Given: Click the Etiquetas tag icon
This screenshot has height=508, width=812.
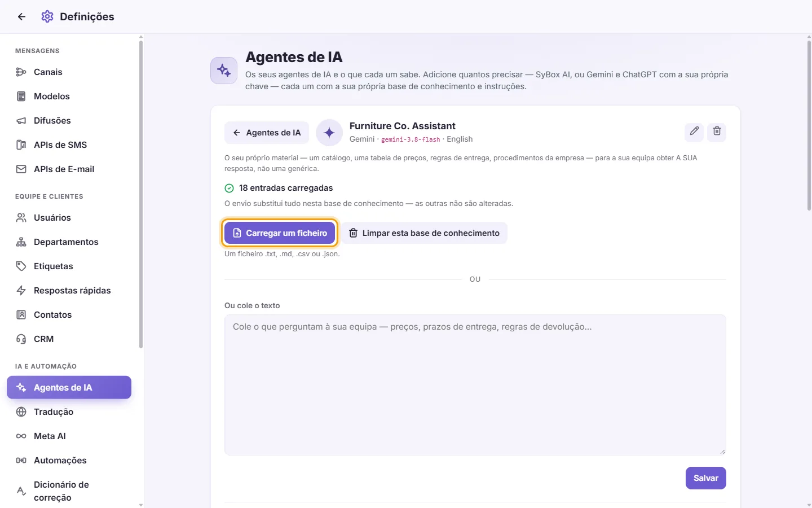Looking at the screenshot, I should pyautogui.click(x=21, y=266).
